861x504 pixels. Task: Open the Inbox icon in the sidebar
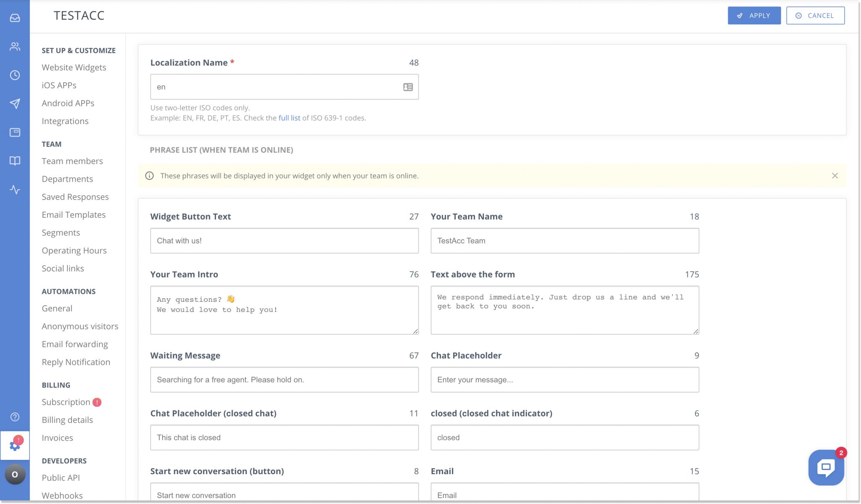click(15, 18)
